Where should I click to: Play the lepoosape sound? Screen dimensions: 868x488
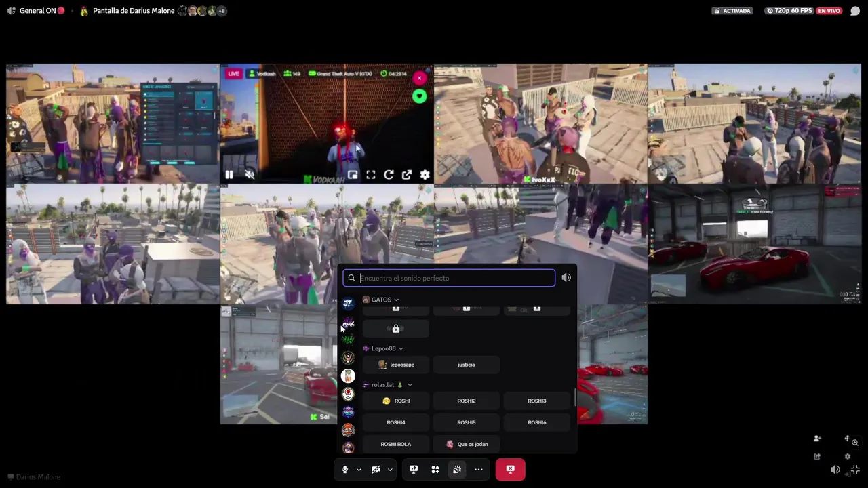[x=396, y=365]
